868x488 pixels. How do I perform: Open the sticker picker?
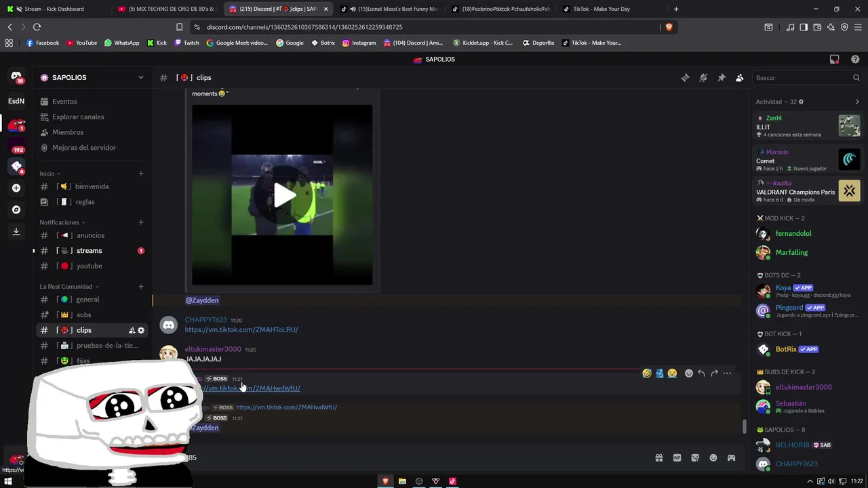[x=695, y=458]
